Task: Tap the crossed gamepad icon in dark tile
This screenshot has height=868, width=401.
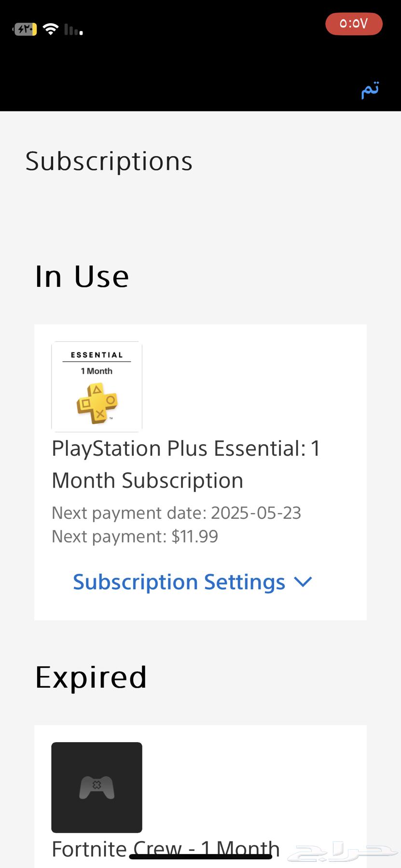Action: click(x=97, y=787)
